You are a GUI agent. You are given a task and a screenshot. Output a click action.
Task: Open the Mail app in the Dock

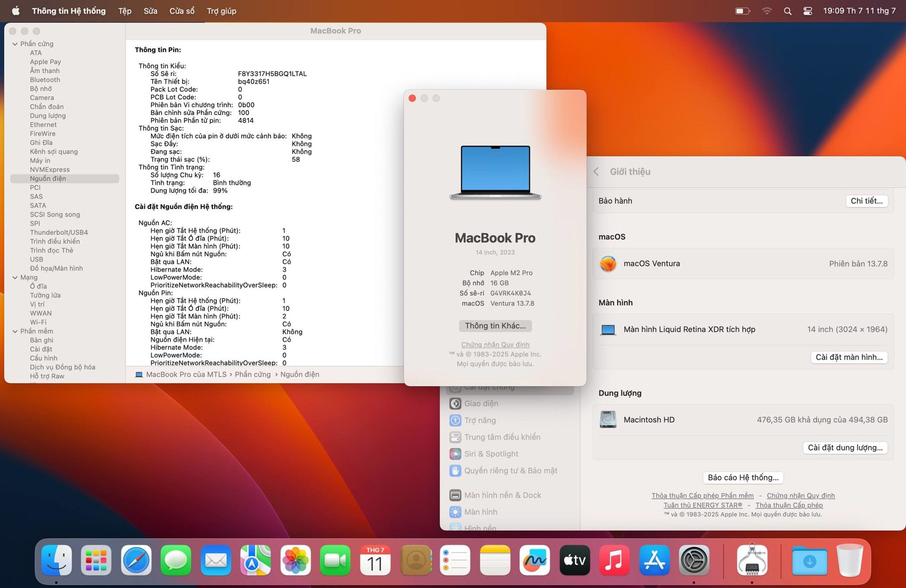tap(216, 560)
